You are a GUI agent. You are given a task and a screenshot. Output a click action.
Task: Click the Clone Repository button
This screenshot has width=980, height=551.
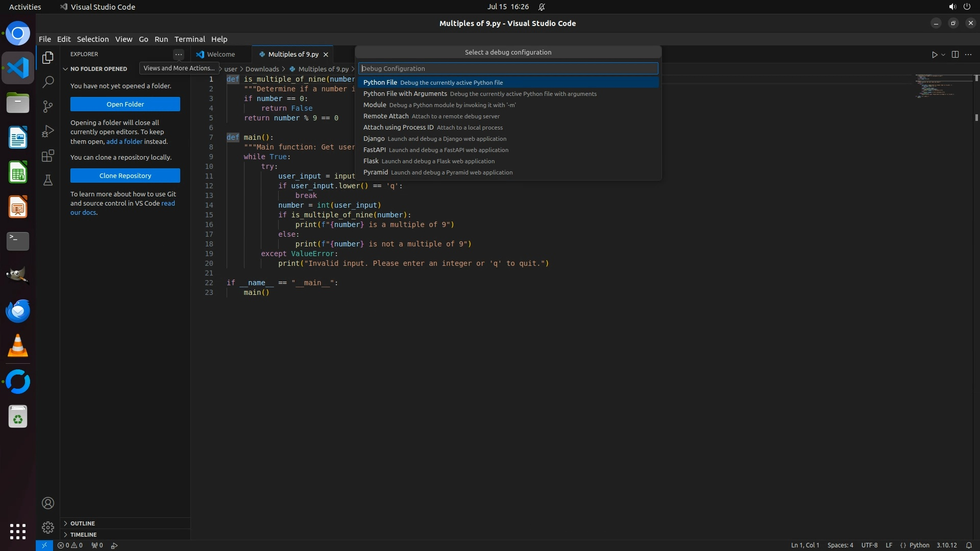coord(125,176)
